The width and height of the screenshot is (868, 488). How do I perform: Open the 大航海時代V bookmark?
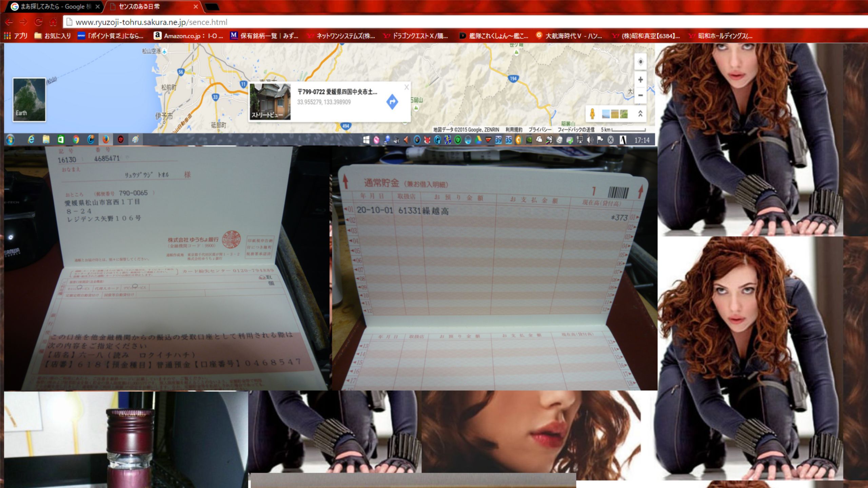[569, 36]
